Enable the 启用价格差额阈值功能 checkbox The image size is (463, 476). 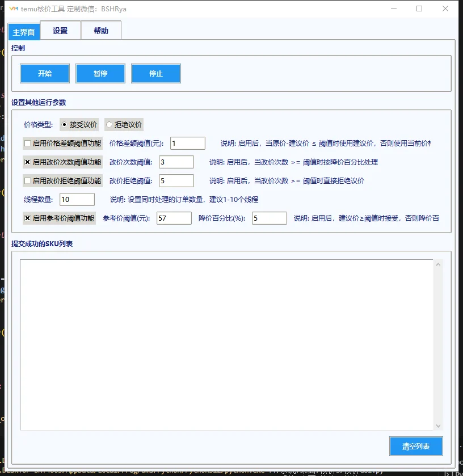(x=27, y=143)
